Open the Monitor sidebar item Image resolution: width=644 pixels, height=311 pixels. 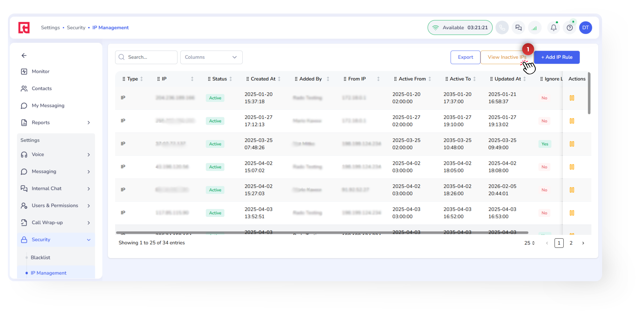coord(40,71)
